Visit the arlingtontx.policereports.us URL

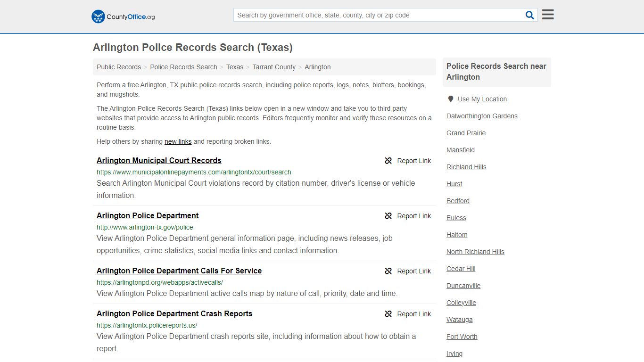[147, 325]
